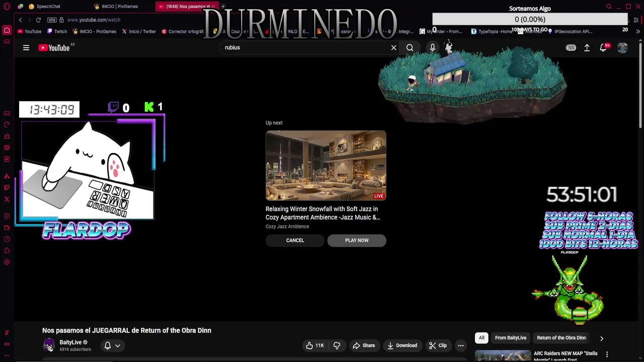
Task: Open the browser search-tabs magnifier icon
Action: click(609, 7)
